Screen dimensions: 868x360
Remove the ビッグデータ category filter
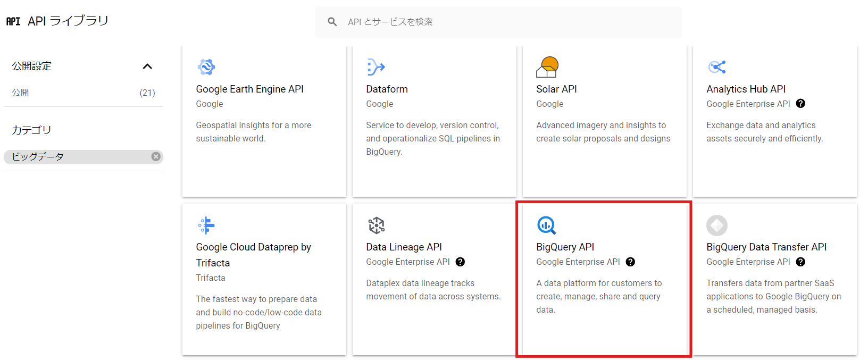coord(156,156)
